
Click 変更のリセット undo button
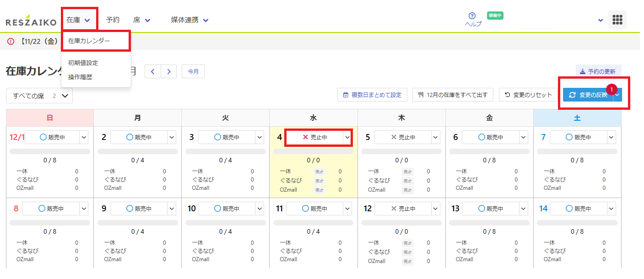(x=528, y=95)
